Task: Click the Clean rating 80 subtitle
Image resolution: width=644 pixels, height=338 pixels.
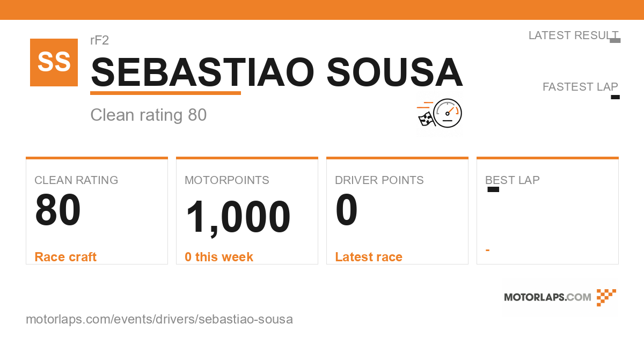Action: pyautogui.click(x=149, y=115)
